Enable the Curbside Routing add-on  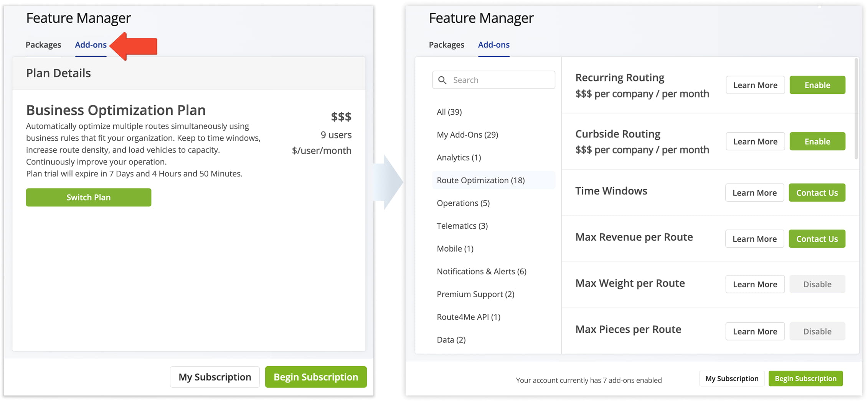click(817, 142)
